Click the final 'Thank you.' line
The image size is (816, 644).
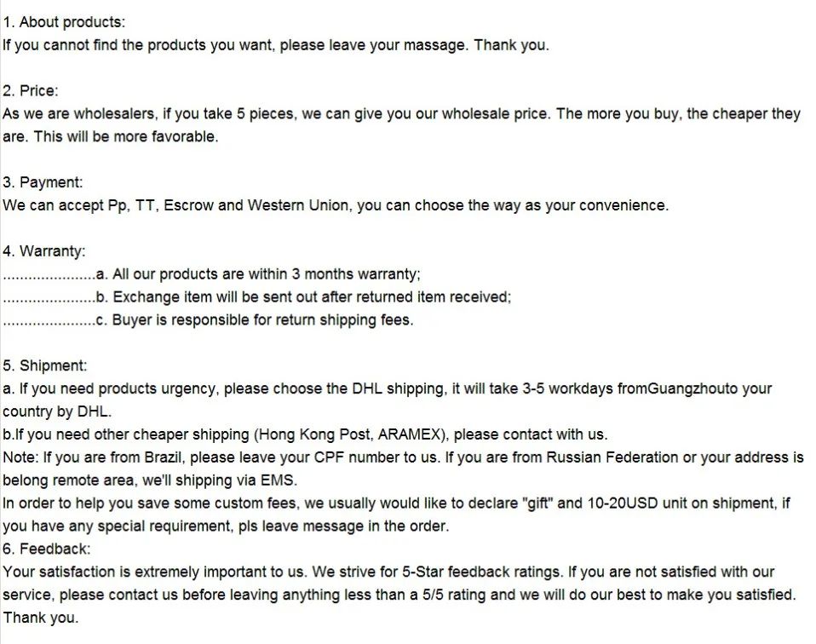tap(41, 618)
